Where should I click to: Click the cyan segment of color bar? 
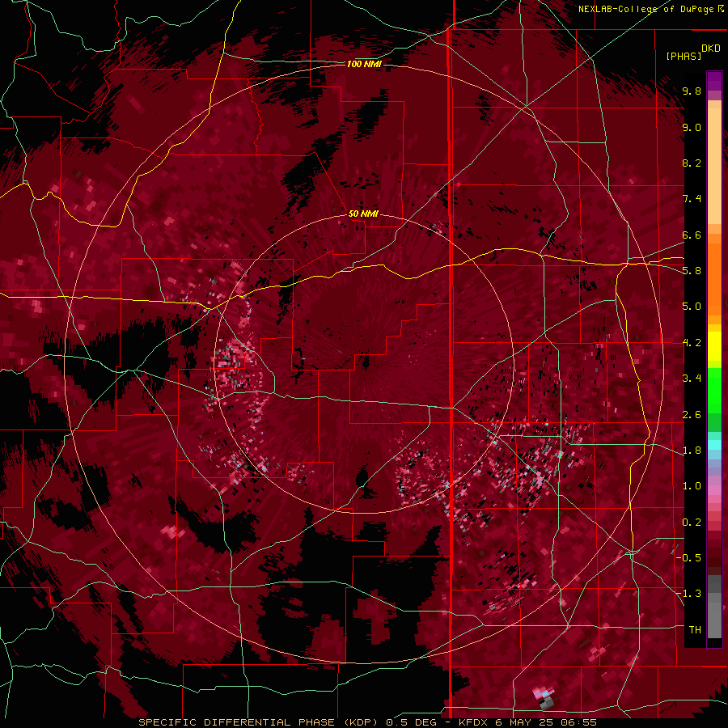pos(714,445)
